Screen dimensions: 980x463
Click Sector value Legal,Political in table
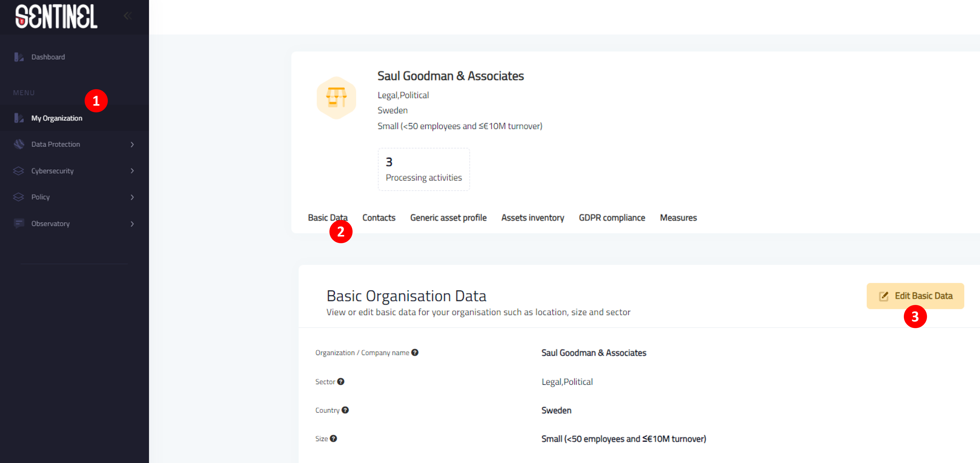[x=567, y=382]
